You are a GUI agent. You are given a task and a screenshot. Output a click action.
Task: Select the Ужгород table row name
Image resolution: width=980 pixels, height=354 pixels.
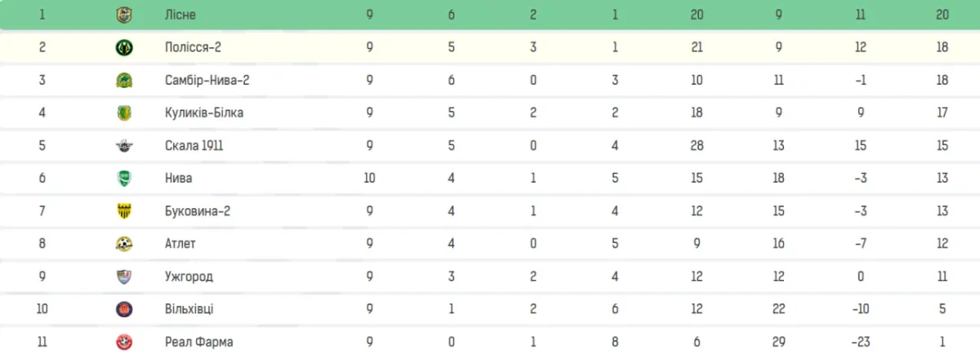coord(189,277)
